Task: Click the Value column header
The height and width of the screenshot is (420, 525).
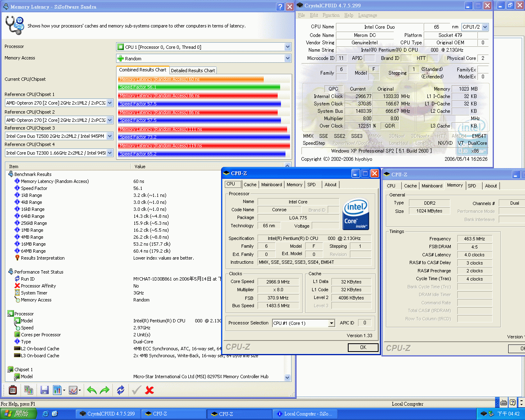Action: [208, 167]
